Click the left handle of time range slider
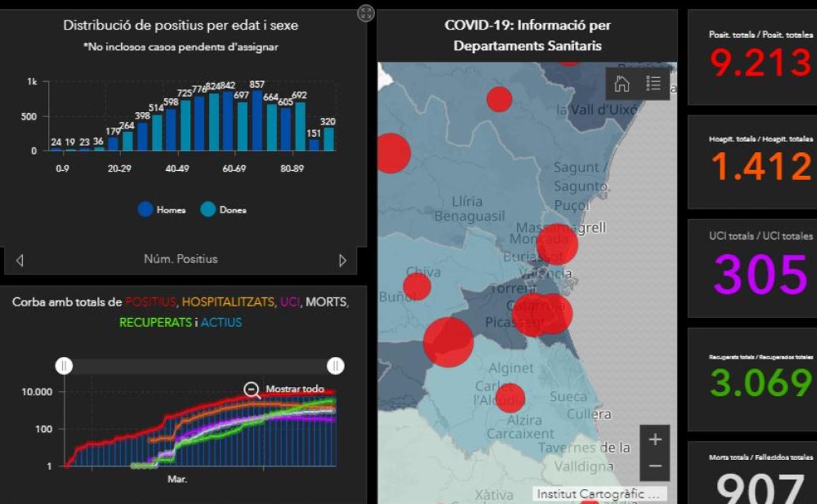The width and height of the screenshot is (817, 504). [64, 366]
